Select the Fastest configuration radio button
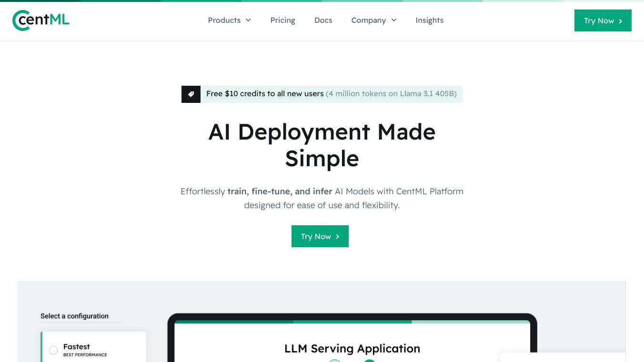 tap(53, 351)
